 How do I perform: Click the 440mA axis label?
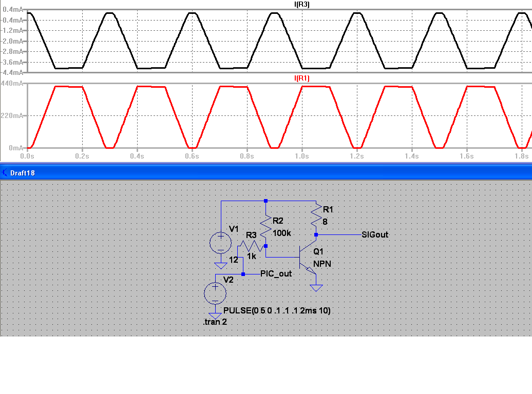pos(12,84)
